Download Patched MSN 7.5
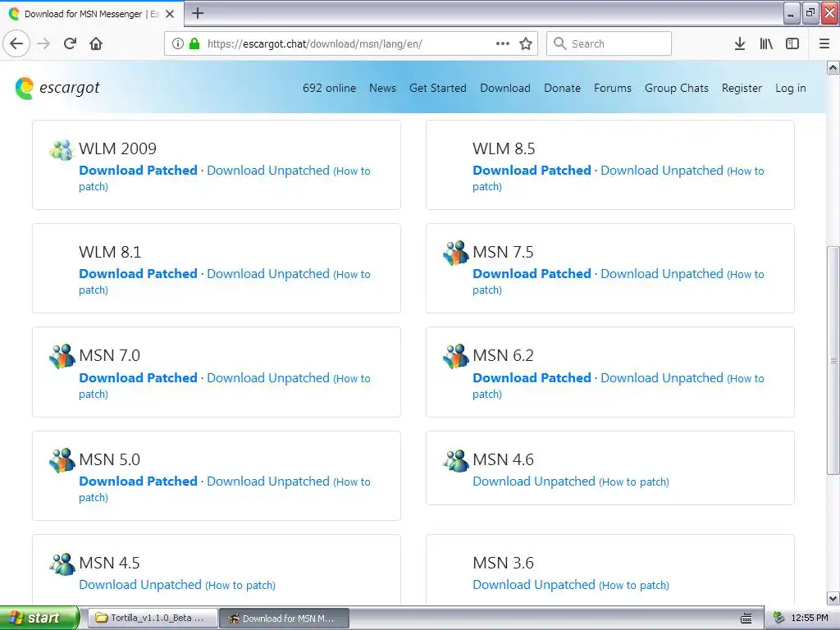Viewport: 840px width, 630px height. pyautogui.click(x=532, y=274)
